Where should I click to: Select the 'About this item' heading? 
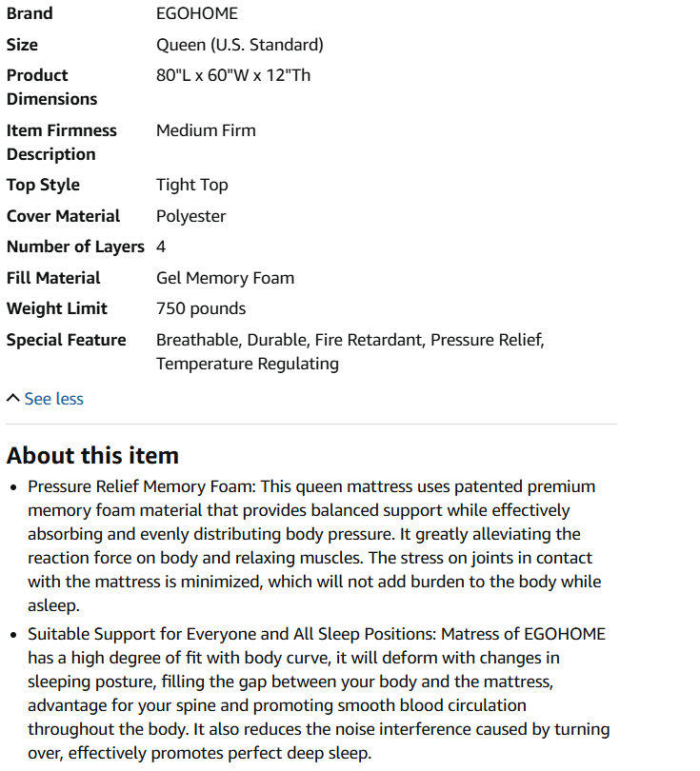tap(92, 455)
